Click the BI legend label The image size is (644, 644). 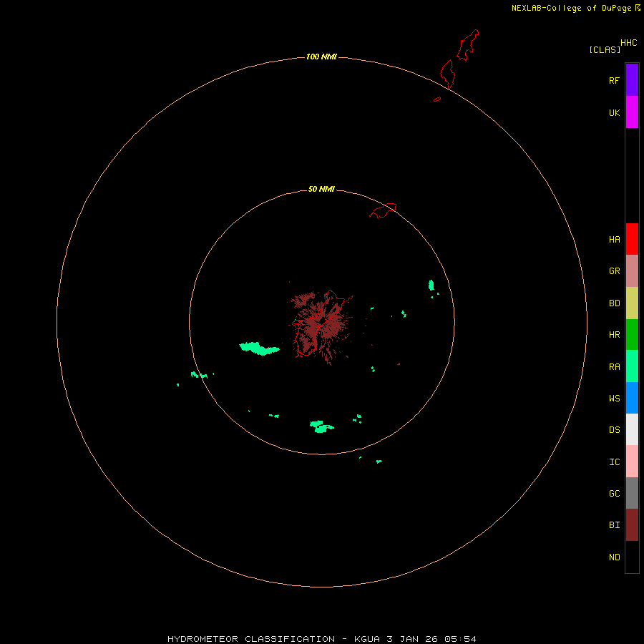pos(614,525)
